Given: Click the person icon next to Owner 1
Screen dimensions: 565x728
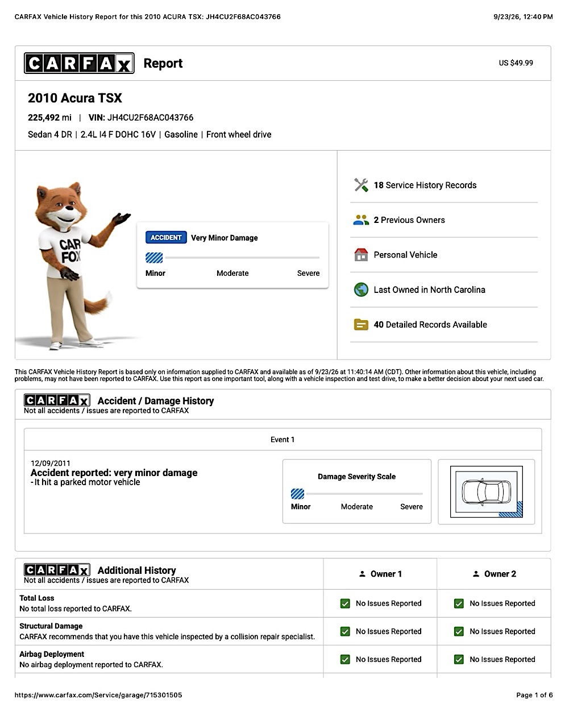Looking at the screenshot, I should [362, 574].
